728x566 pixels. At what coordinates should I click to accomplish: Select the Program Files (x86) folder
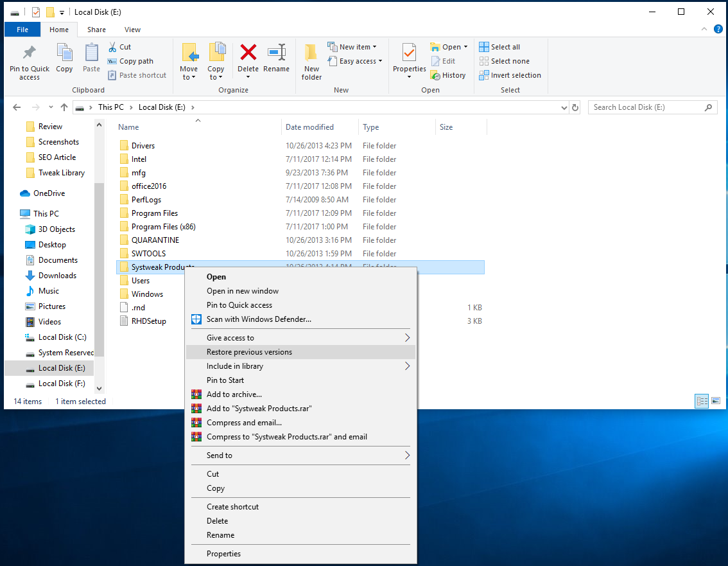300,227
